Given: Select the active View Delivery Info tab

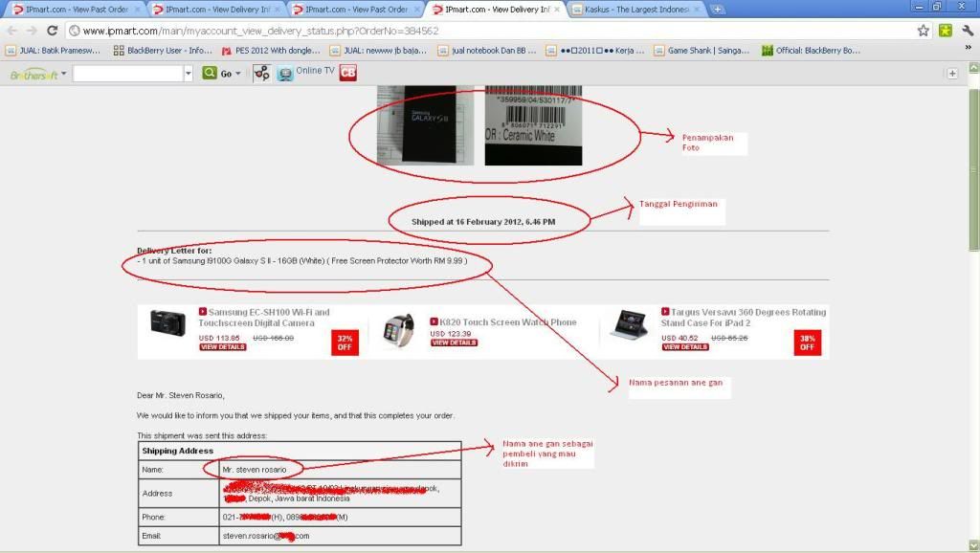Looking at the screenshot, I should 497,10.
